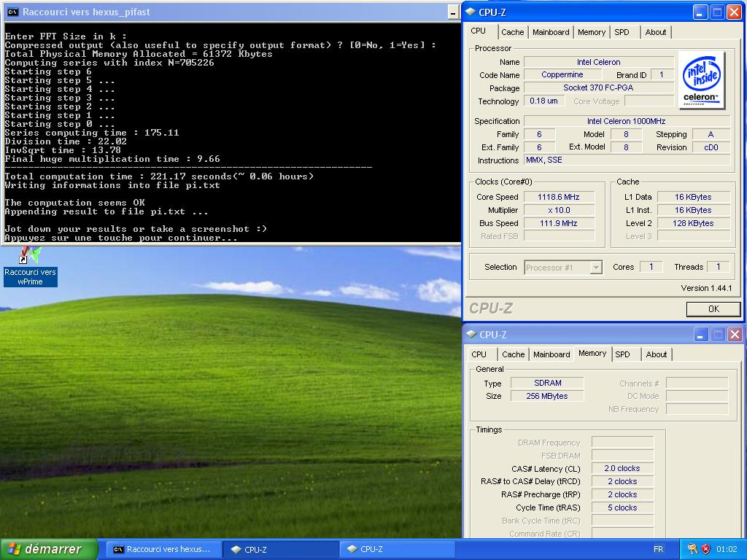
Task: Click the OK button in CPU-Z
Action: (x=713, y=309)
